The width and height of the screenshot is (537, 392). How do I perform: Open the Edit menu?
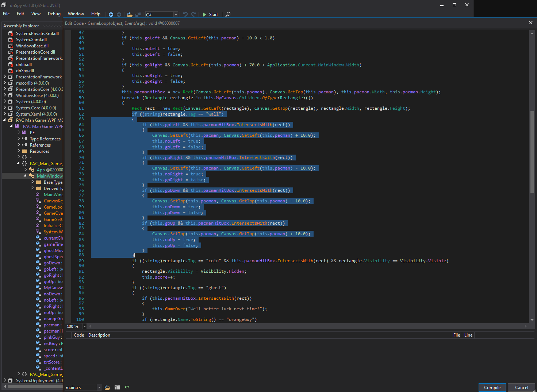coord(20,14)
